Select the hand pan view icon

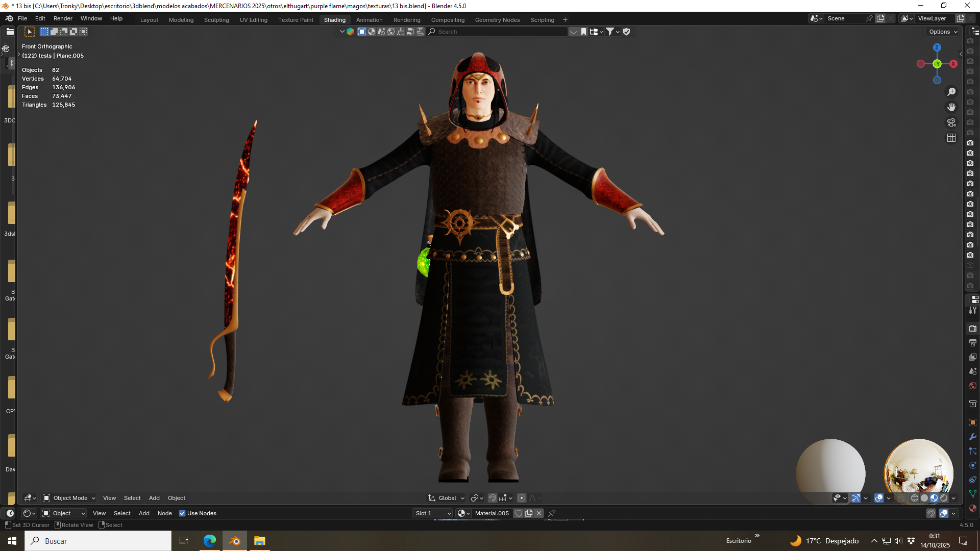[x=951, y=107]
